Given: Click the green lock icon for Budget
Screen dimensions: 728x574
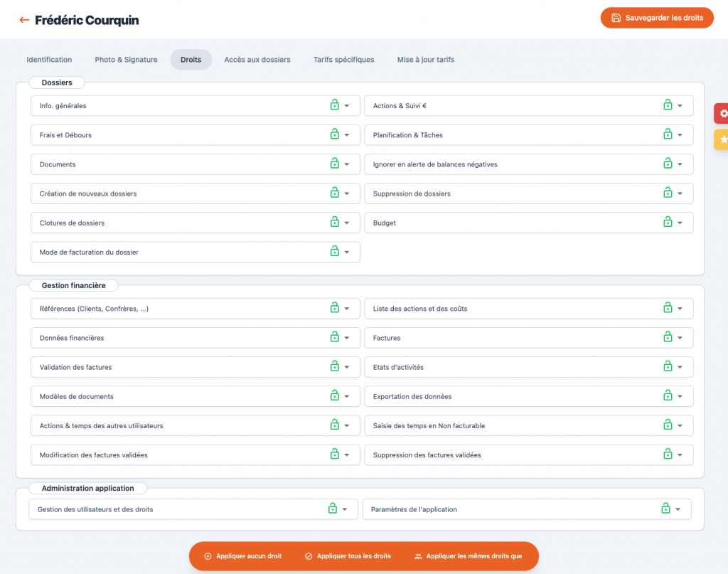Looking at the screenshot, I should pos(668,223).
